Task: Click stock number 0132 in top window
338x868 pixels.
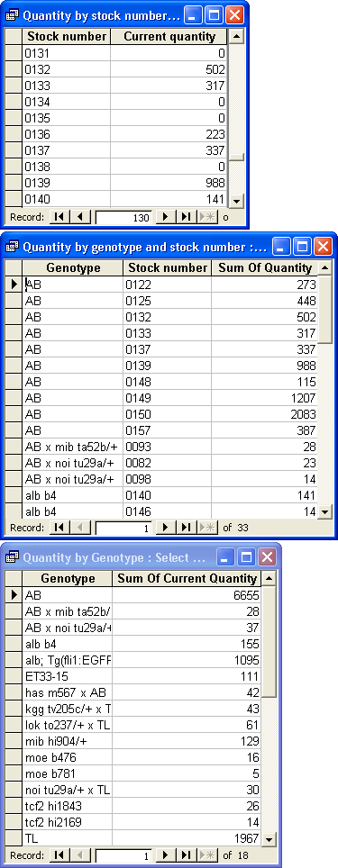Action: tap(67, 69)
